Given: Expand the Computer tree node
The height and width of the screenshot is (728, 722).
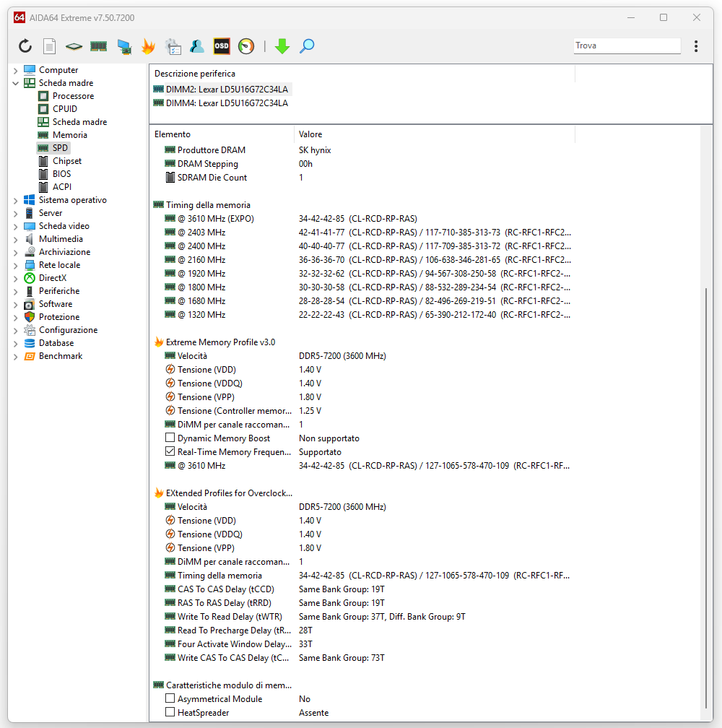Looking at the screenshot, I should click(15, 71).
